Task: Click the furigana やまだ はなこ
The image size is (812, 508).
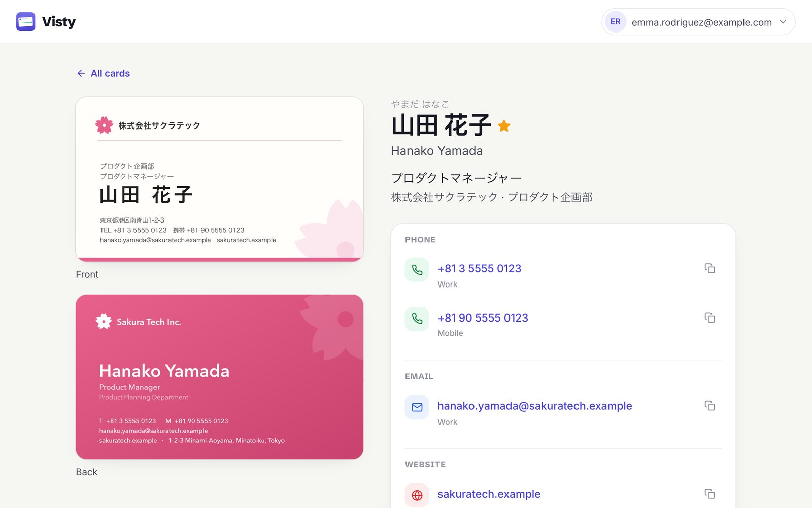Action: click(420, 104)
